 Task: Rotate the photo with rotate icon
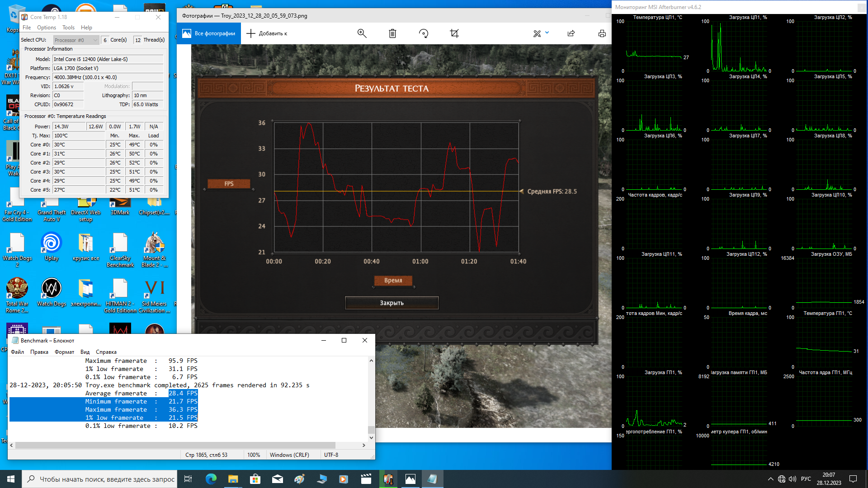click(x=424, y=33)
